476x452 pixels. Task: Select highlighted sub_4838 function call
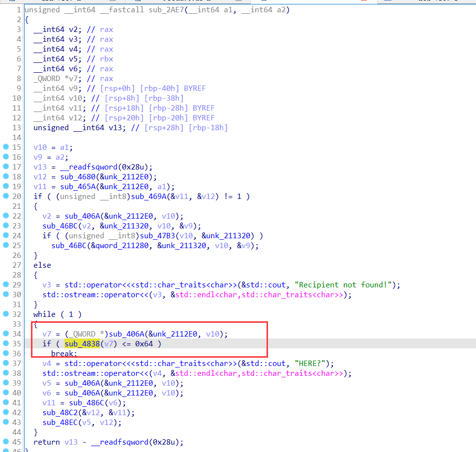[82, 344]
